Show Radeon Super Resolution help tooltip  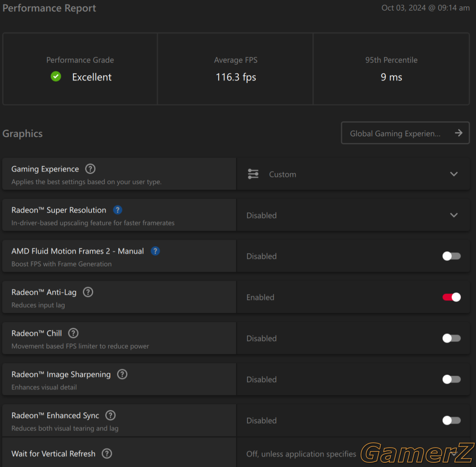click(x=117, y=210)
